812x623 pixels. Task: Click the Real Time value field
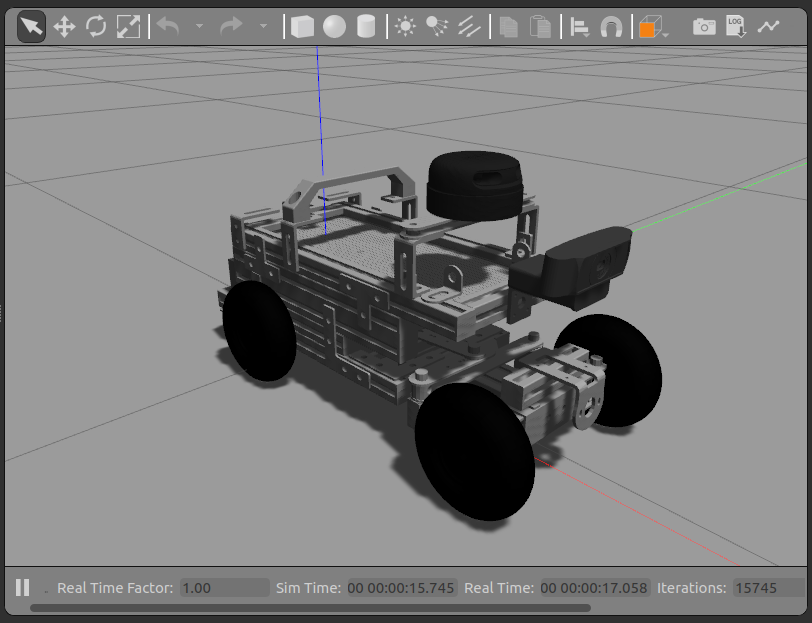pos(595,588)
